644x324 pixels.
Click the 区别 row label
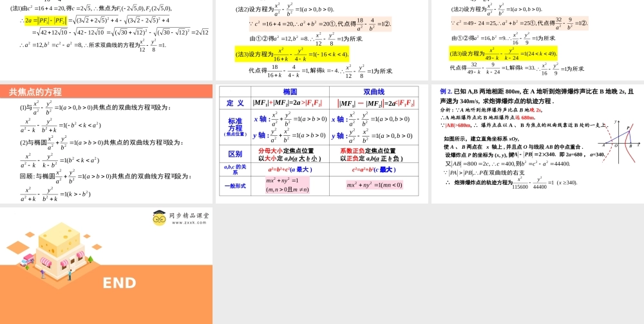(x=235, y=155)
